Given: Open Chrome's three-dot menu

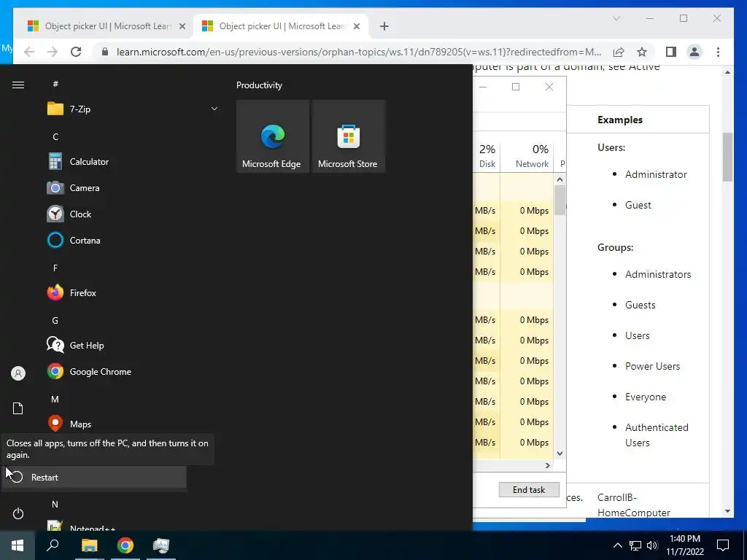Looking at the screenshot, I should pyautogui.click(x=718, y=52).
